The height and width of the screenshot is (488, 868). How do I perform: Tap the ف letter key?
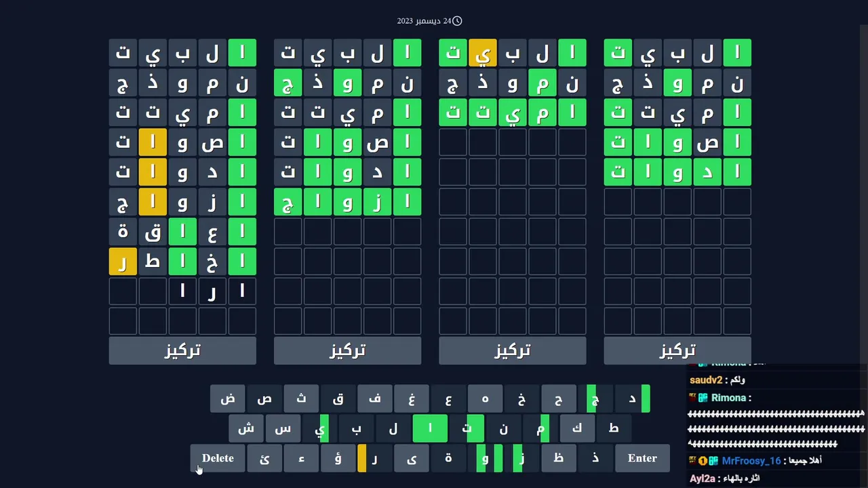coord(374,399)
